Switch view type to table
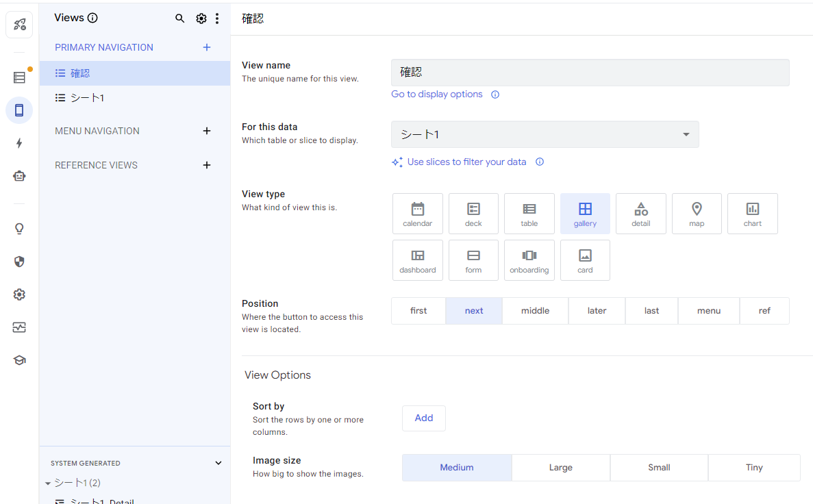 point(529,213)
